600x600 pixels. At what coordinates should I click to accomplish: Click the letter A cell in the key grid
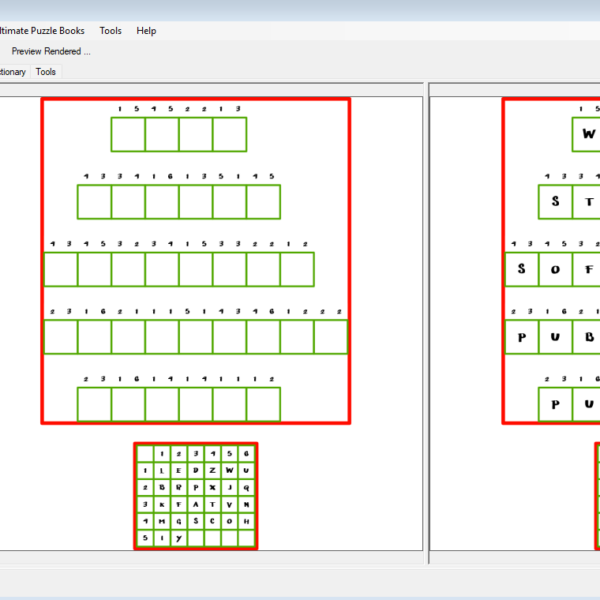point(196,504)
